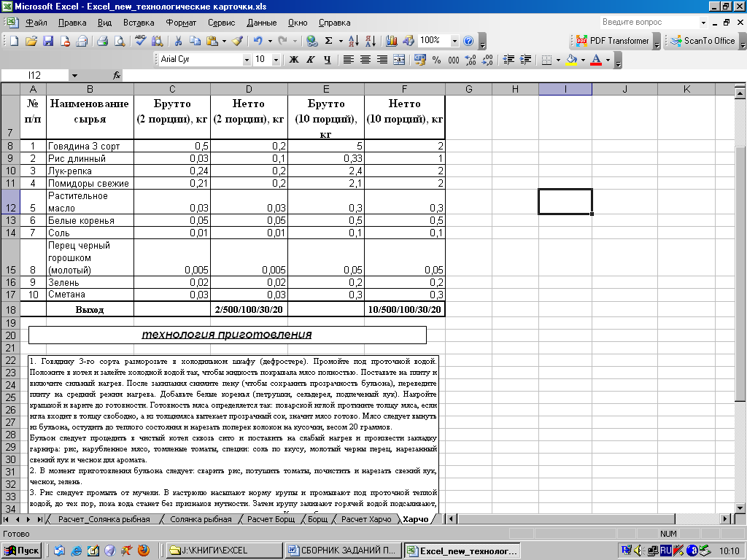Screen dimensions: 747x560
Task: Open font color dropdown arrow
Action: coord(608,60)
